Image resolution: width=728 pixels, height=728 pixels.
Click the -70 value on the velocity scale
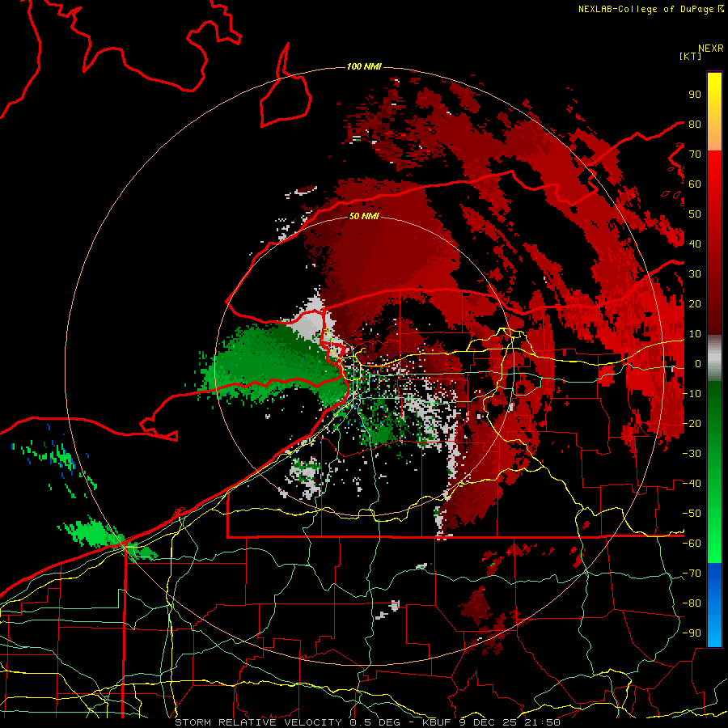click(x=692, y=574)
